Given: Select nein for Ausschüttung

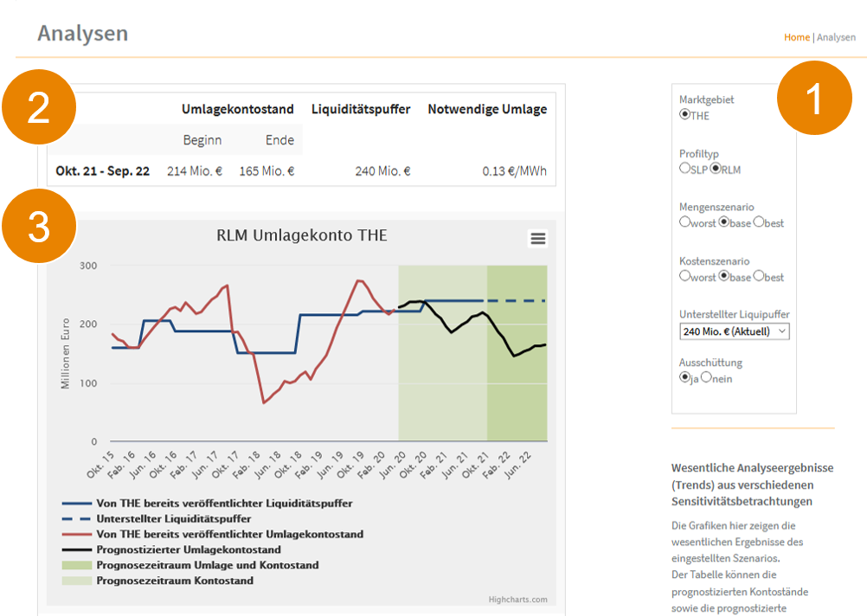Looking at the screenshot, I should pyautogui.click(x=706, y=377).
